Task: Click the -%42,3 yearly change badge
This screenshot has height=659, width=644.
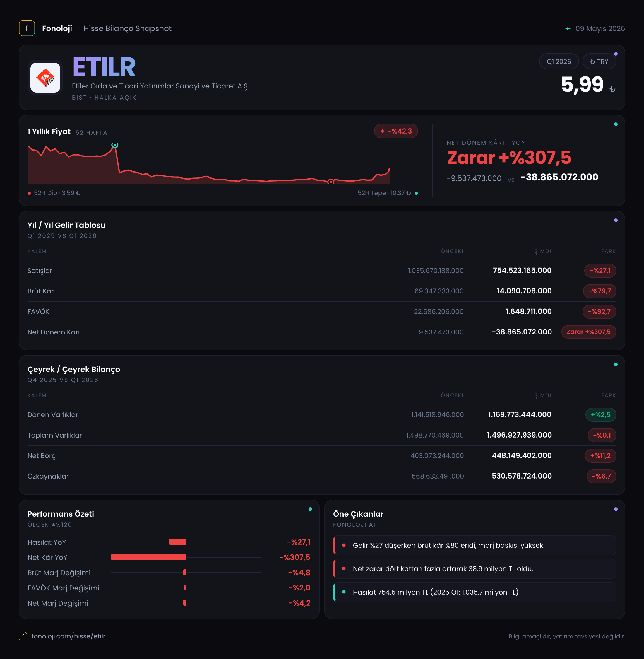Action: coord(396,131)
